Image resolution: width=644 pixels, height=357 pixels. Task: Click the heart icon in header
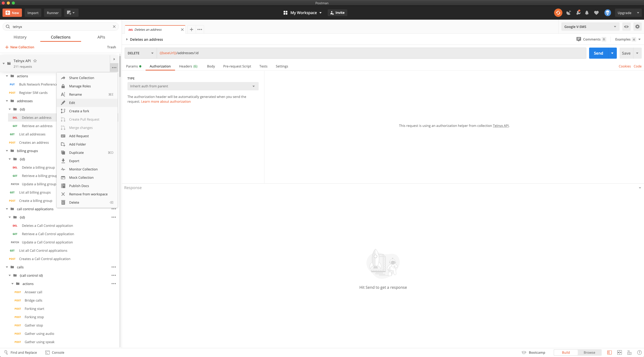click(596, 13)
